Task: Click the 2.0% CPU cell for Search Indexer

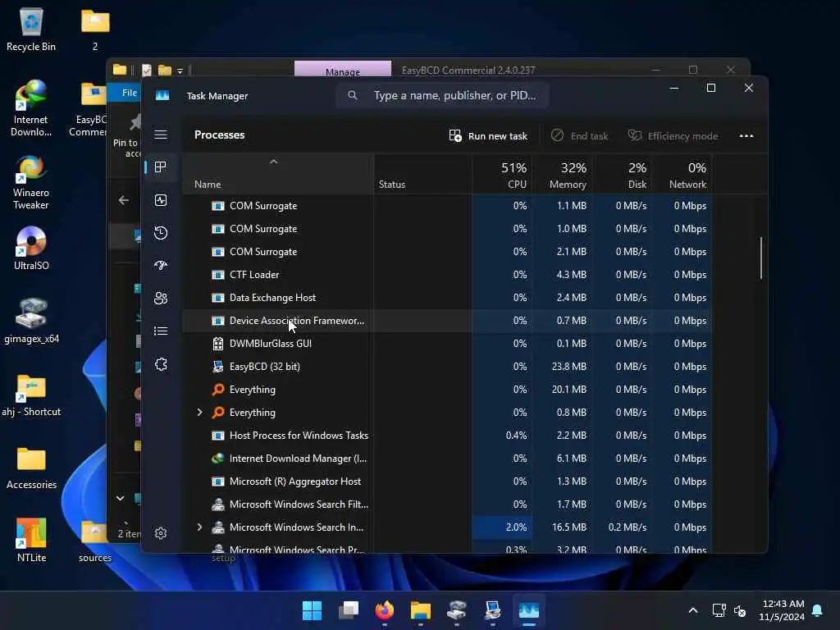Action: (x=502, y=527)
